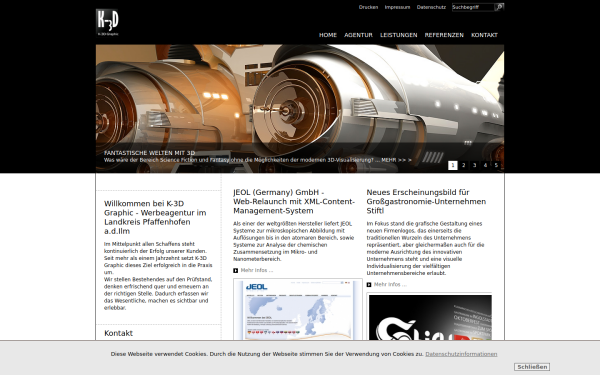Image resolution: width=600 pixels, height=375 pixels.
Task: Click arrow icon beside JEOL Mehr Infos
Action: click(x=236, y=271)
